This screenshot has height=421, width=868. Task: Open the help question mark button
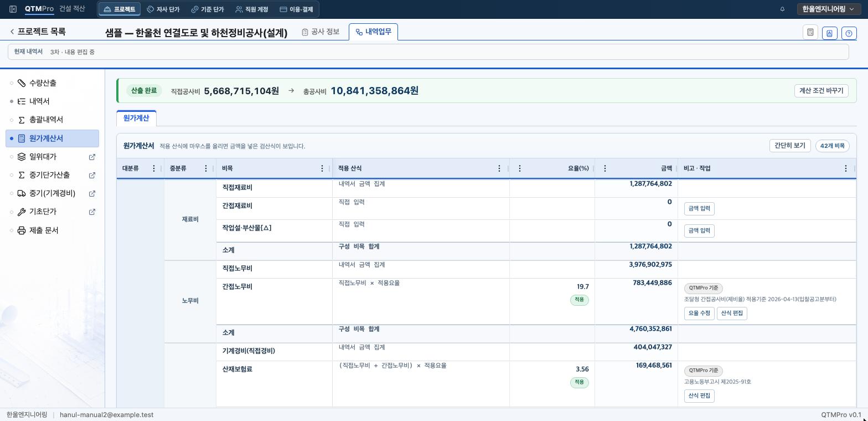click(849, 33)
